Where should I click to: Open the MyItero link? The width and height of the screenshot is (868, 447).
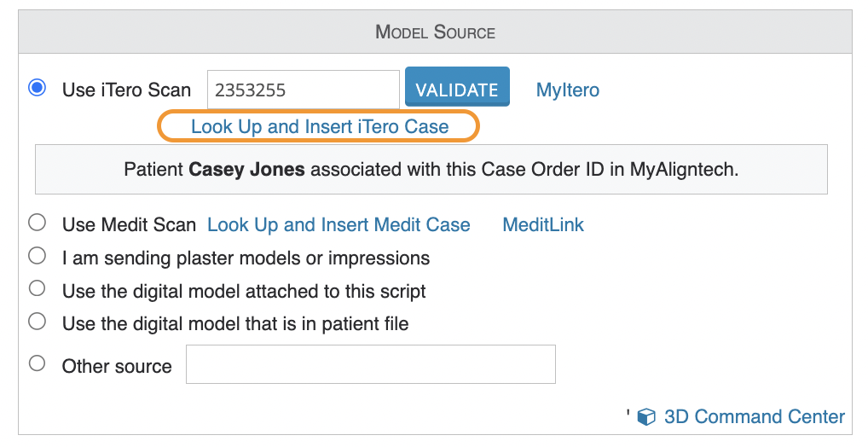567,90
